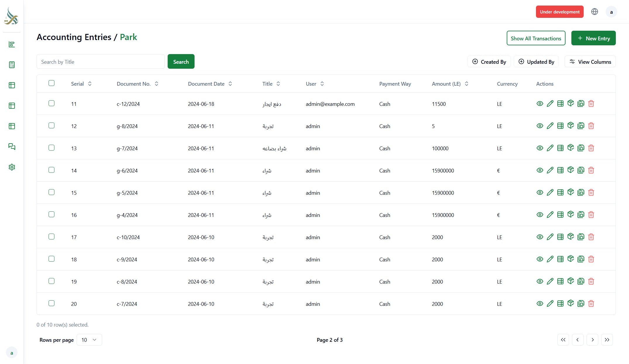Screen dimensions: 629x364
Task: Click the New Entry button
Action: 593,38
